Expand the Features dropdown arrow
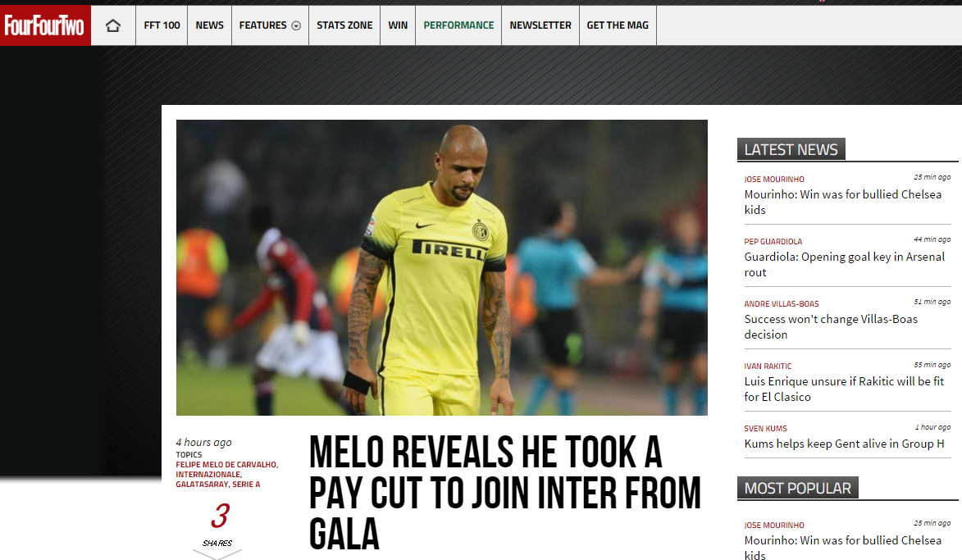 (x=296, y=25)
